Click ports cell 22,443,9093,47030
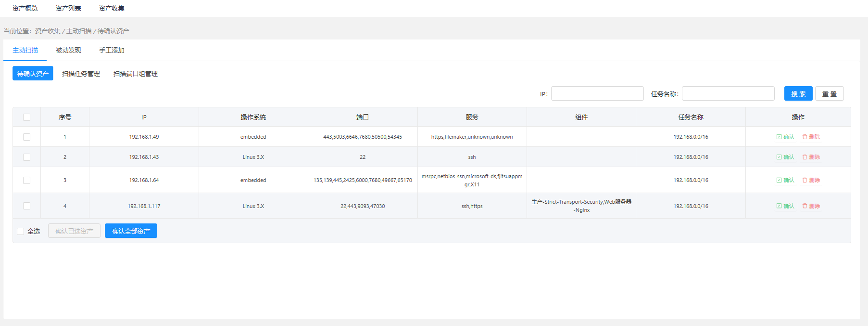 [363, 206]
